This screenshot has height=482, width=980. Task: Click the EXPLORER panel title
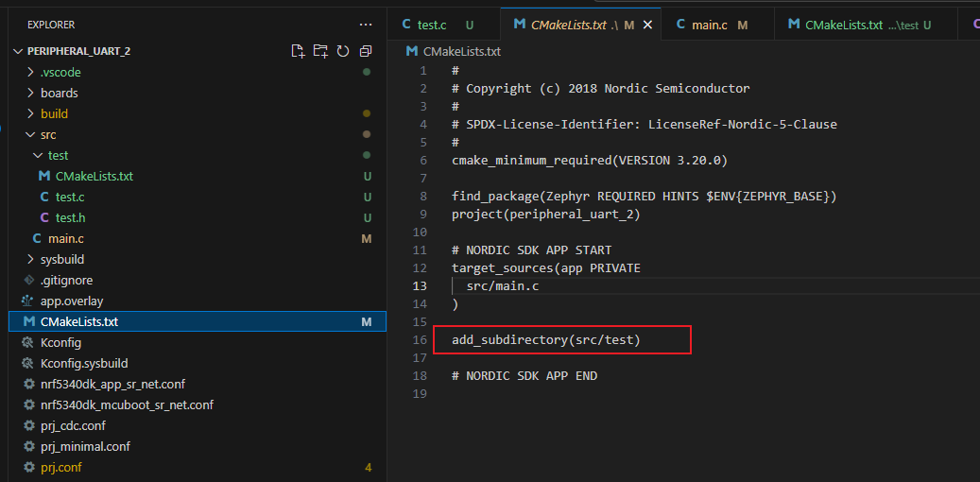point(51,25)
